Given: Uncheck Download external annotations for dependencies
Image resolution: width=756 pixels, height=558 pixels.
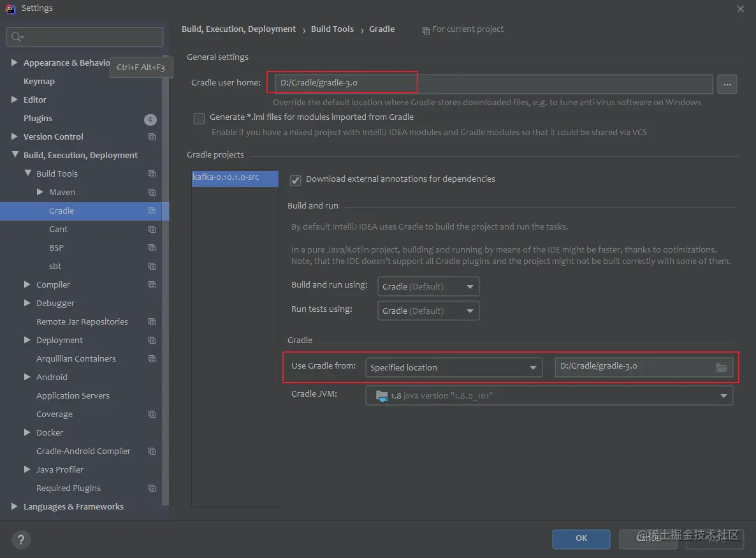Looking at the screenshot, I should tap(295, 180).
